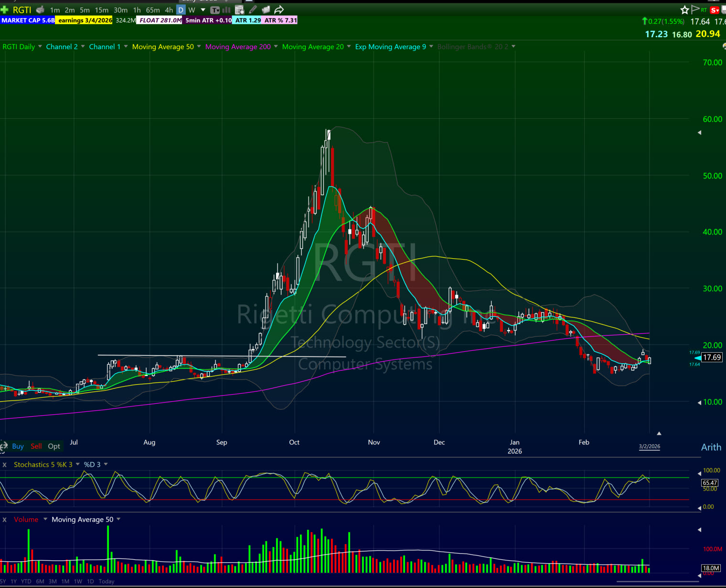
Task: Zoom chart to YTD range
Action: [x=26, y=581]
